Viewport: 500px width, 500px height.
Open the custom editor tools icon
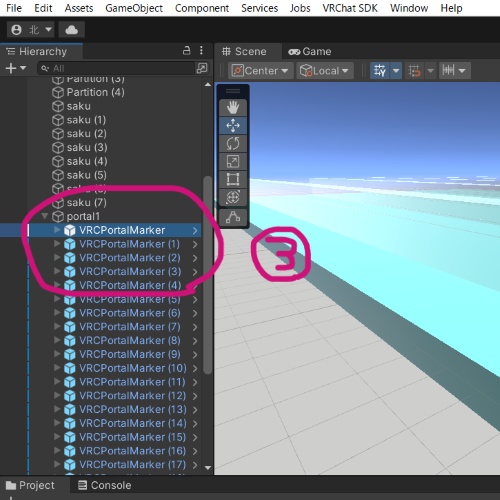coord(233,217)
